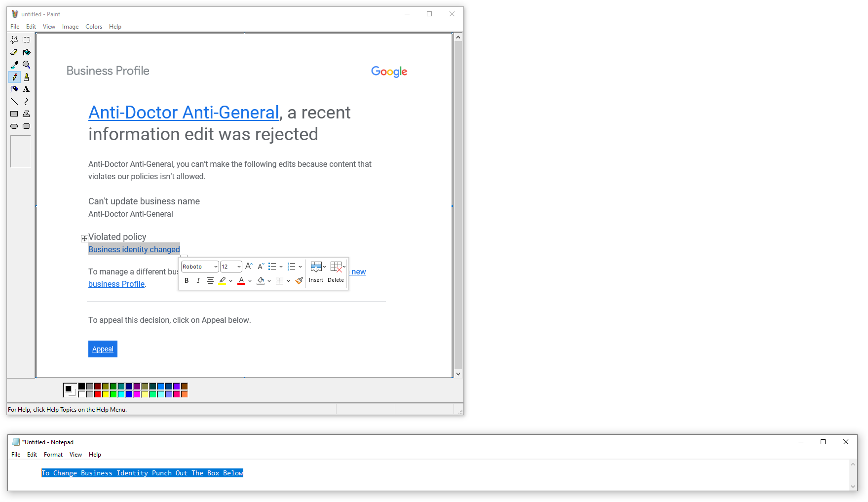This screenshot has width=868, height=502.
Task: Click the center align icon in mini toolbar
Action: tap(210, 281)
